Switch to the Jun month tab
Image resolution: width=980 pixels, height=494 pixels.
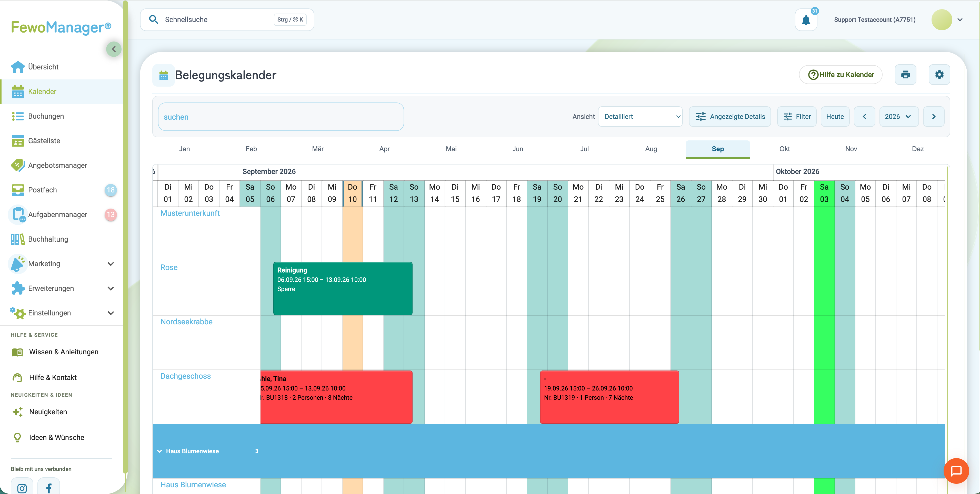[x=518, y=149]
